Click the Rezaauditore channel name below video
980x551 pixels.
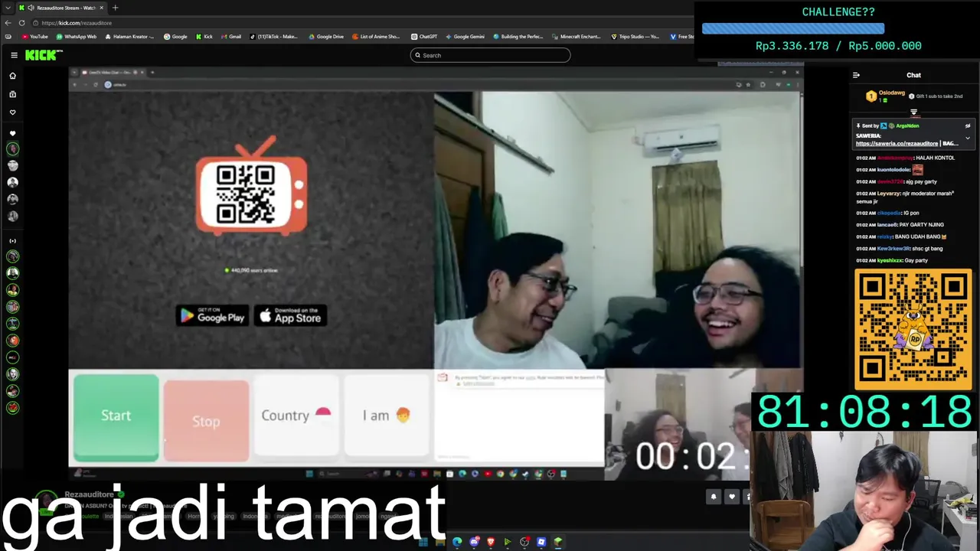click(89, 494)
